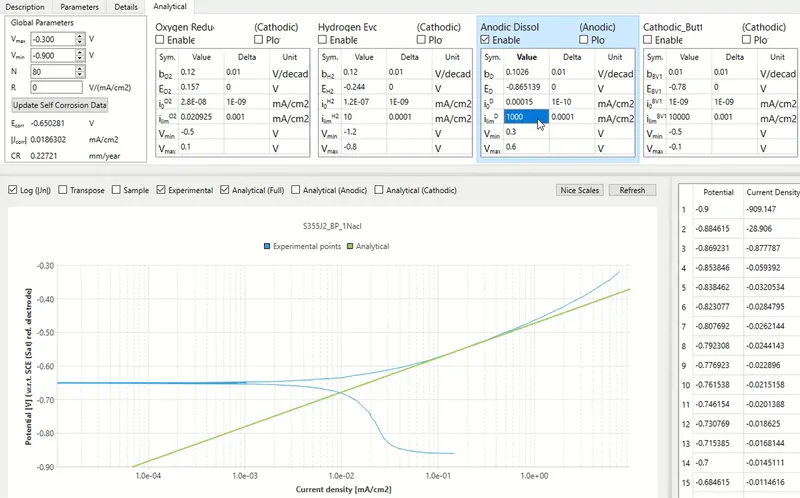Open the Parameters tab
Image resolution: width=800 pixels, height=498 pixels.
[x=81, y=6]
